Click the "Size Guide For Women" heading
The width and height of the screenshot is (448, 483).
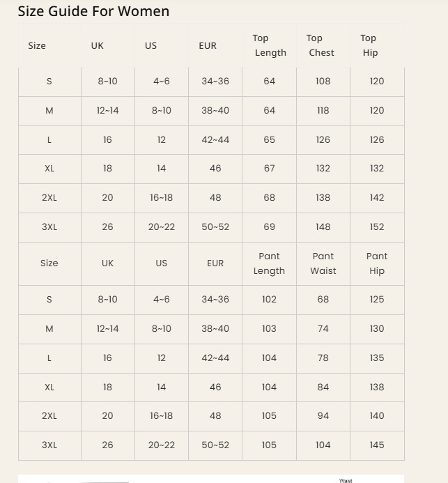[93, 11]
